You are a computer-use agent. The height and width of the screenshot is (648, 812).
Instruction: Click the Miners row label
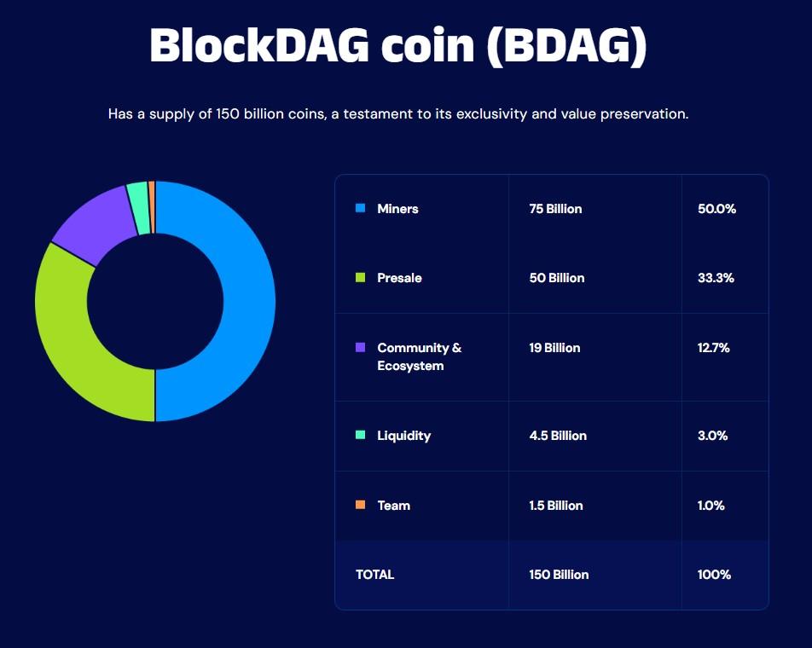[397, 209]
